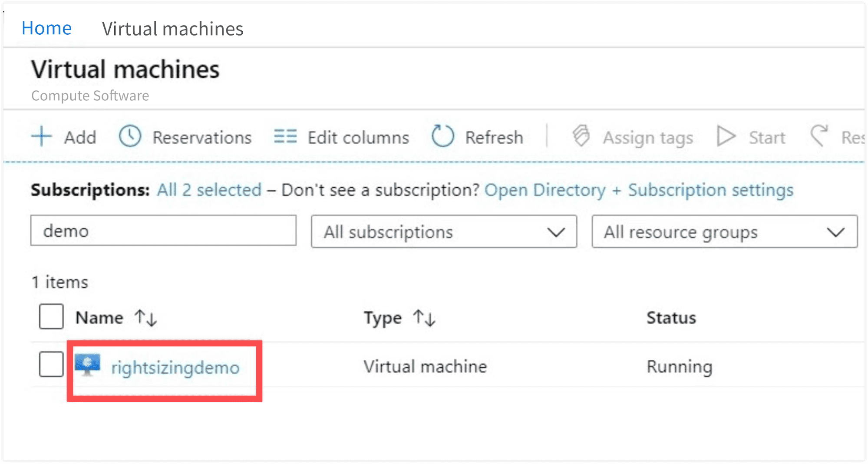Click the Add plus icon

click(42, 137)
